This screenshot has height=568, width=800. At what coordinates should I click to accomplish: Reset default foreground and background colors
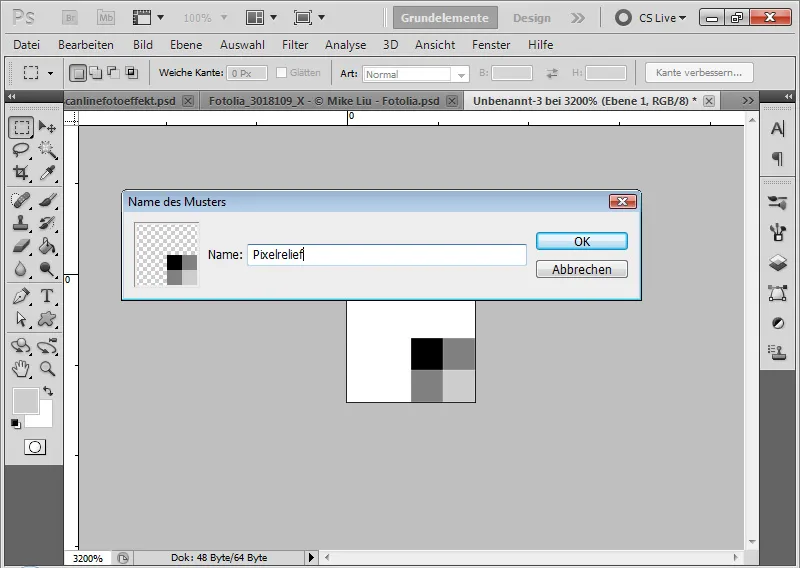pos(16,424)
